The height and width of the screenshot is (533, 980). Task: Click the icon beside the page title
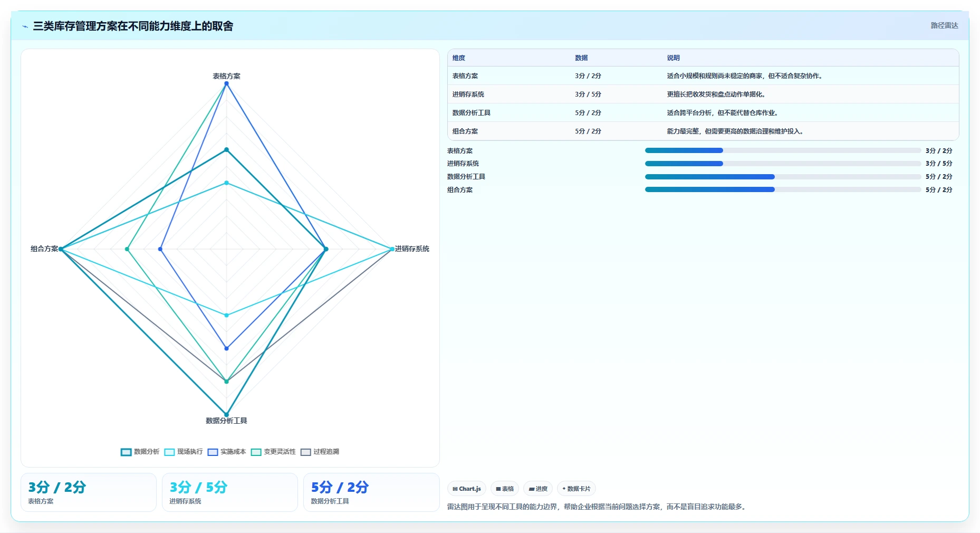25,26
